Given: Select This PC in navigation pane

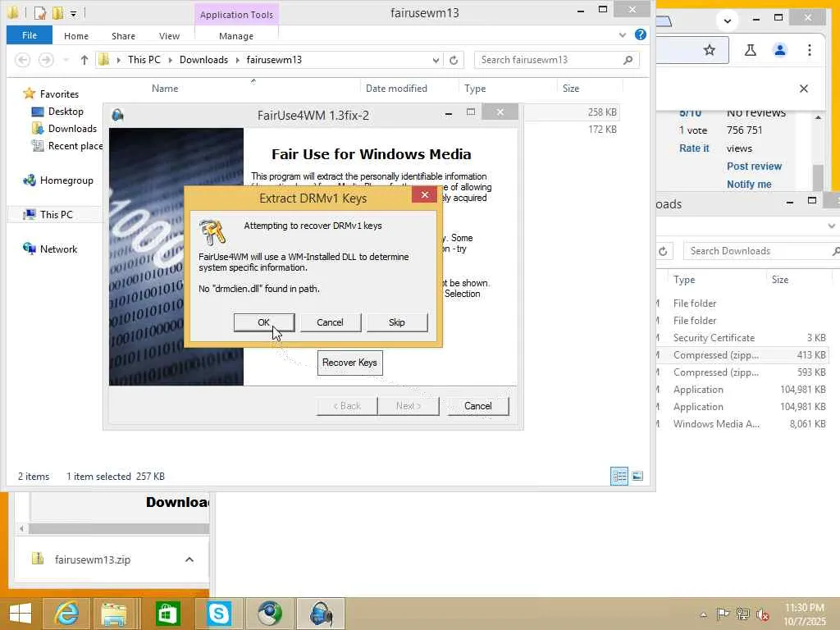Looking at the screenshot, I should click(56, 215).
